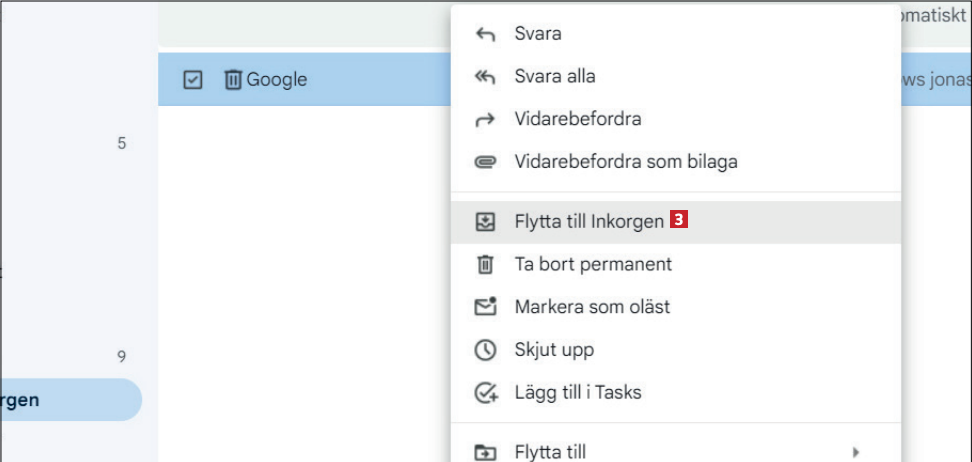Click the double-arrow Svara alla icon
Screen dimensions: 972x462
(485, 77)
